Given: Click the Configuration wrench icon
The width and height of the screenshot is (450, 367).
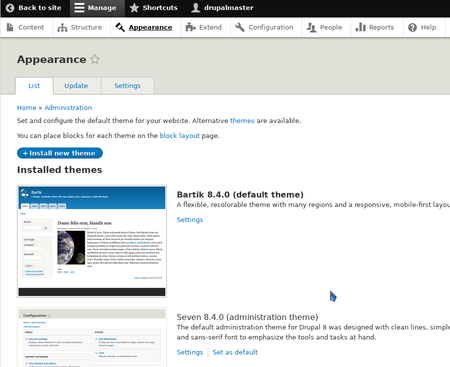Looking at the screenshot, I should click(240, 27).
